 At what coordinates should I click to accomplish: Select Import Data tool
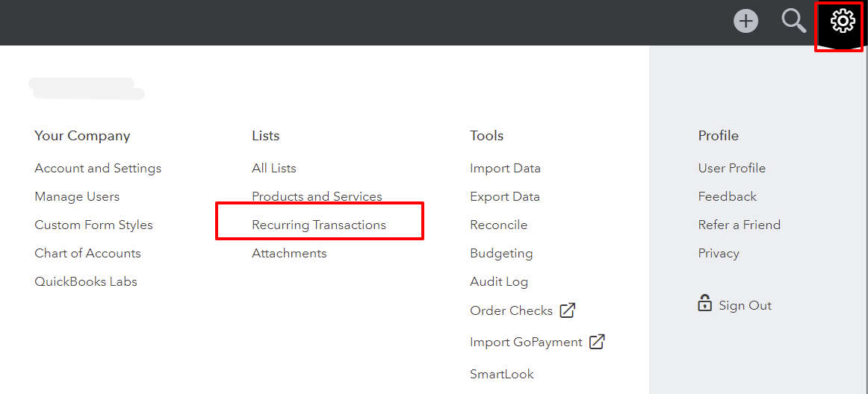point(505,168)
